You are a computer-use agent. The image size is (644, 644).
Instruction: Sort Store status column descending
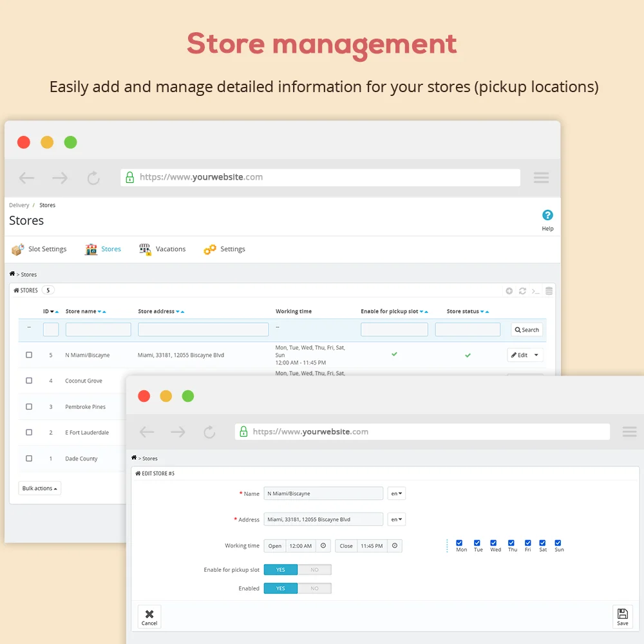click(x=482, y=312)
